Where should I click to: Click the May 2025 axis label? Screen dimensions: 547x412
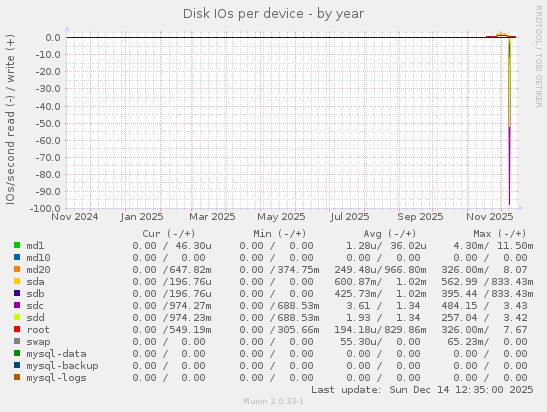pos(281,217)
